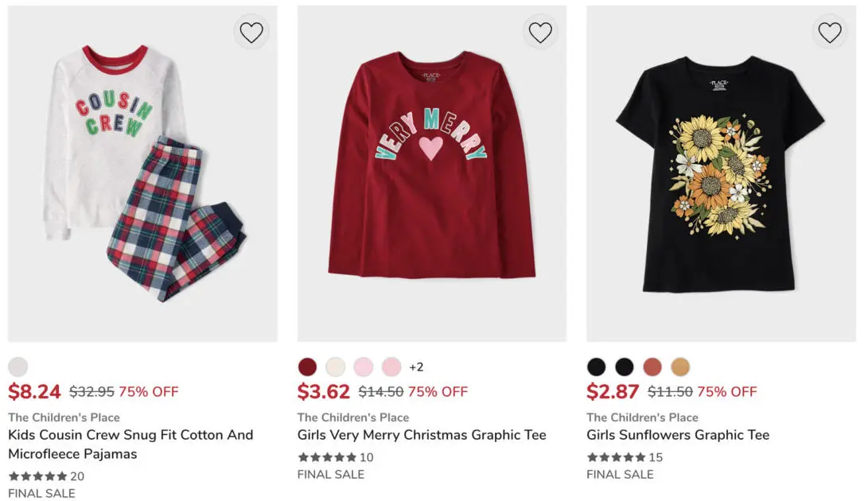Select leftmost black swatch for Sunflowers tee

pos(597,367)
